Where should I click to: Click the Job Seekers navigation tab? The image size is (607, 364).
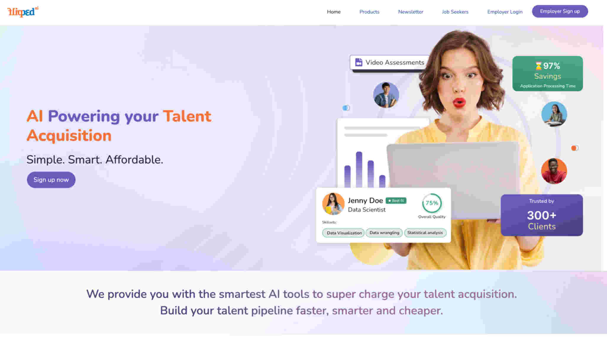tap(455, 12)
